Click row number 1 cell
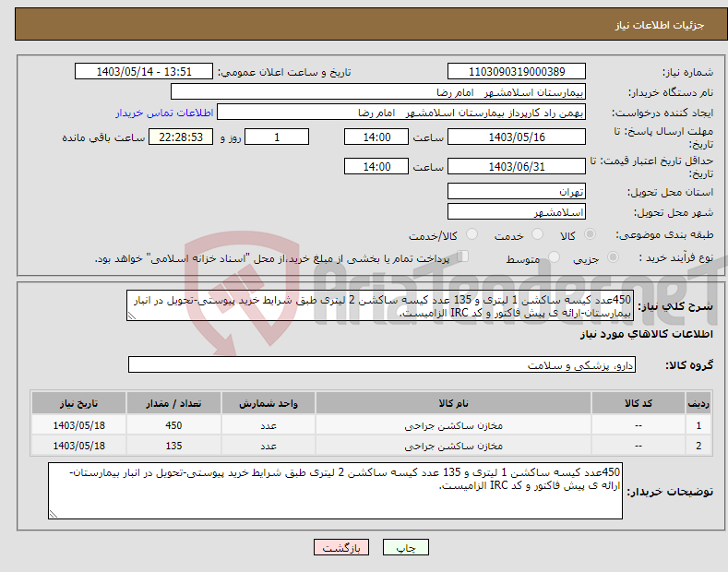The image size is (728, 572). click(698, 425)
